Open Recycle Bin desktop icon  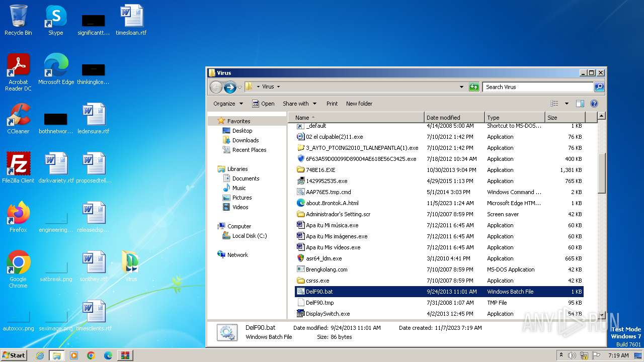point(18,20)
